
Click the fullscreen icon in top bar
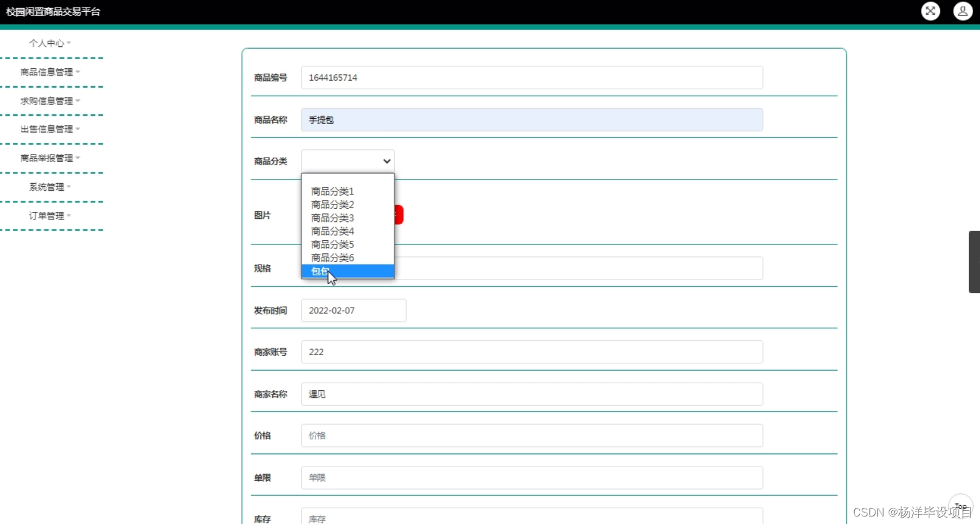pyautogui.click(x=931, y=11)
